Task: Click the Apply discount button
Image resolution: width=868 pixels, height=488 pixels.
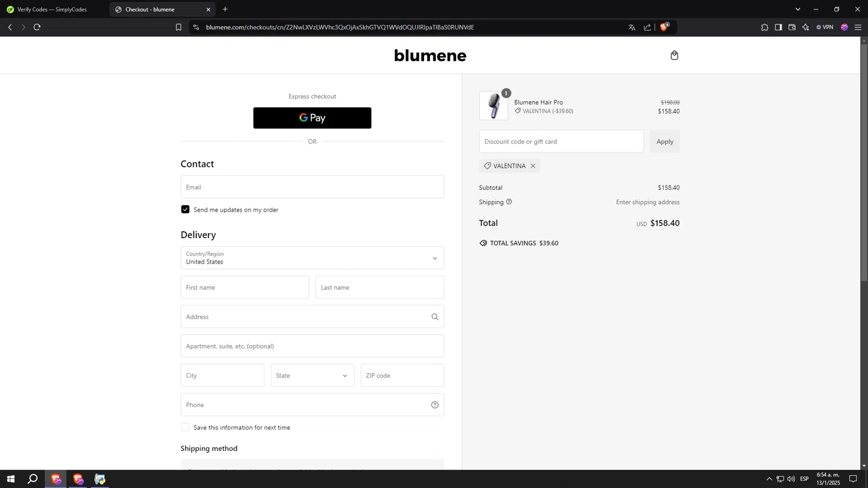Action: point(665,141)
